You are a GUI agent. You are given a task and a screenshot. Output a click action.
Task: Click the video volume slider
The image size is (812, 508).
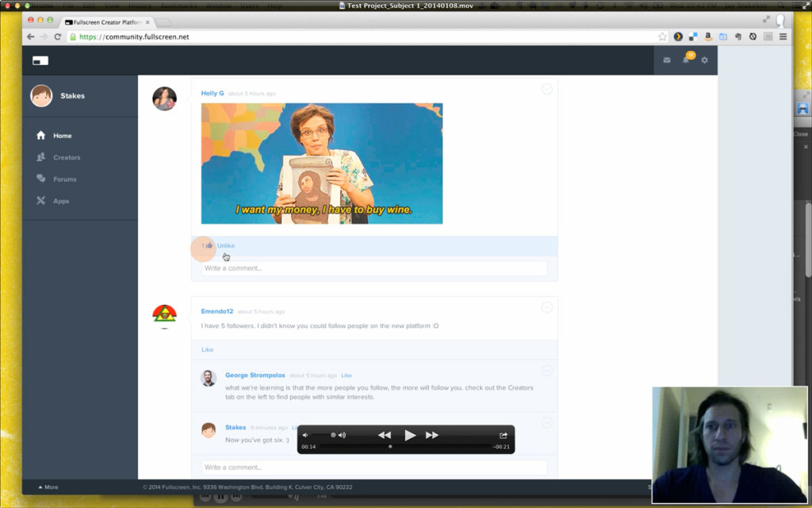pyautogui.click(x=324, y=436)
